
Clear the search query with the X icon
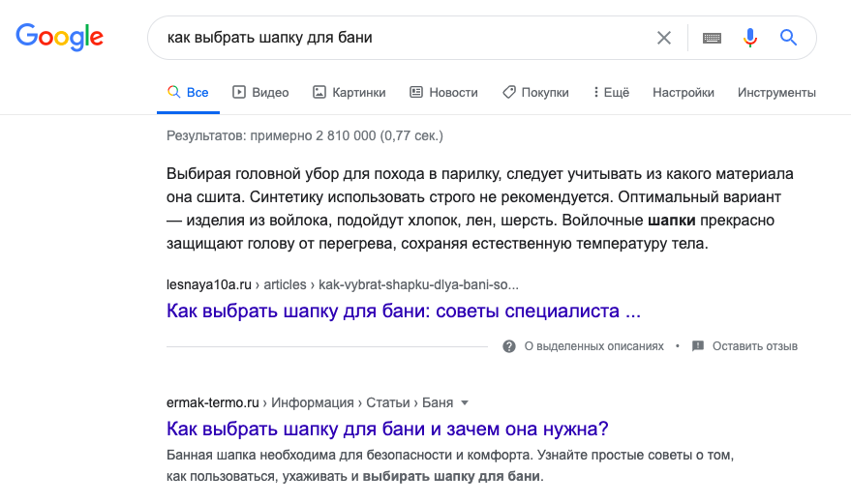[x=664, y=38]
